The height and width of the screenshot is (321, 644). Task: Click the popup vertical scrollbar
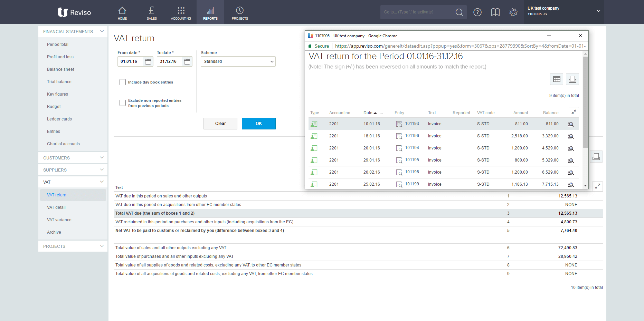click(x=585, y=102)
